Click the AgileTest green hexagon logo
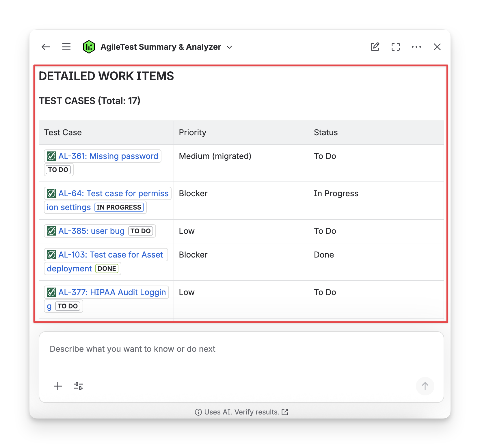Image resolution: width=480 pixels, height=448 pixels. point(89,47)
